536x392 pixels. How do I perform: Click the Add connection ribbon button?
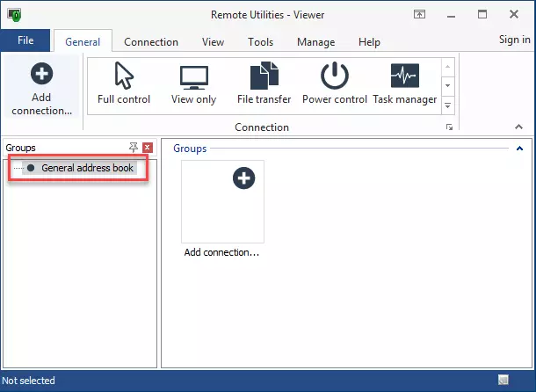[41, 89]
